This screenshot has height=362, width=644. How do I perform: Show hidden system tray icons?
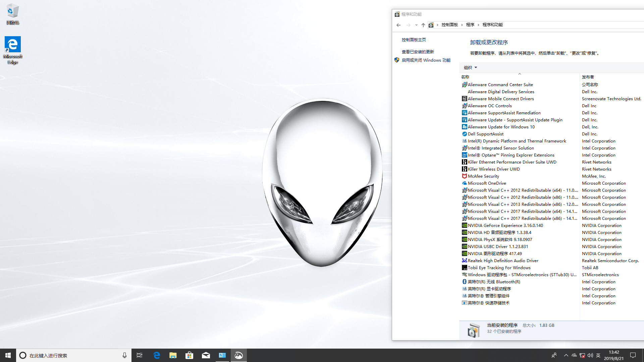pos(566,355)
